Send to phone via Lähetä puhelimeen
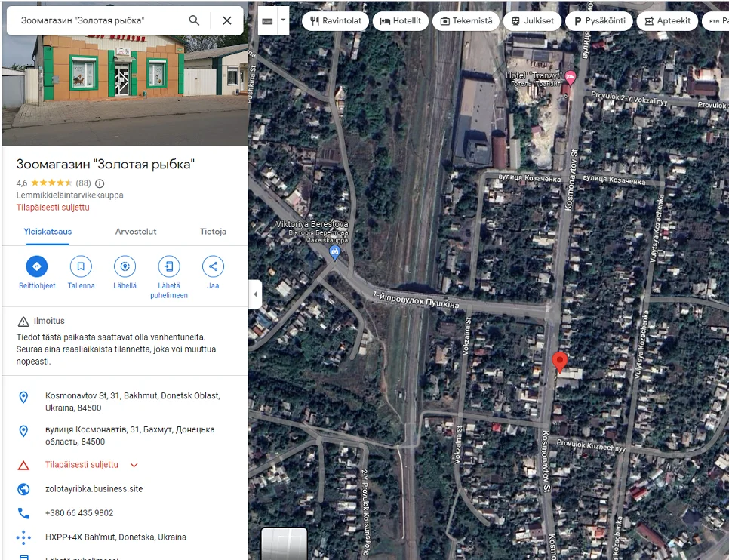729x560 pixels. (x=169, y=266)
